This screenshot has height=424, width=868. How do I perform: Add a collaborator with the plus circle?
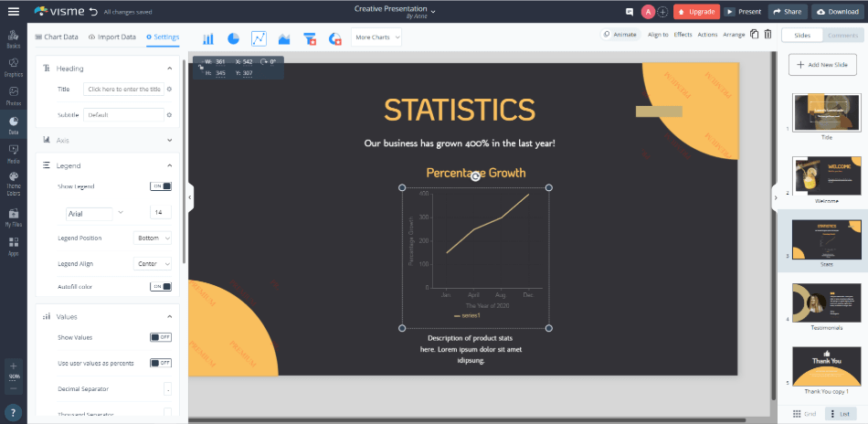coord(662,12)
